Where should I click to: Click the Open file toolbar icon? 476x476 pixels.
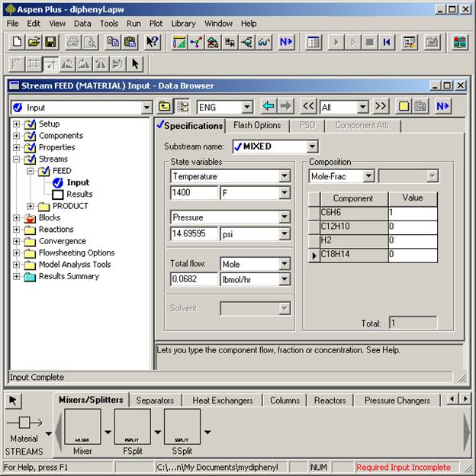[x=33, y=42]
